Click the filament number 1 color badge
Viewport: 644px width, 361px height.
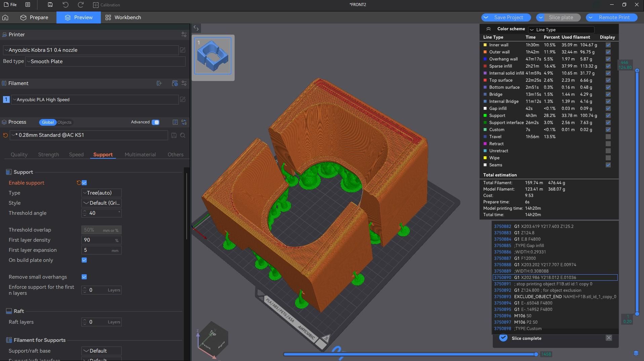pos(6,99)
